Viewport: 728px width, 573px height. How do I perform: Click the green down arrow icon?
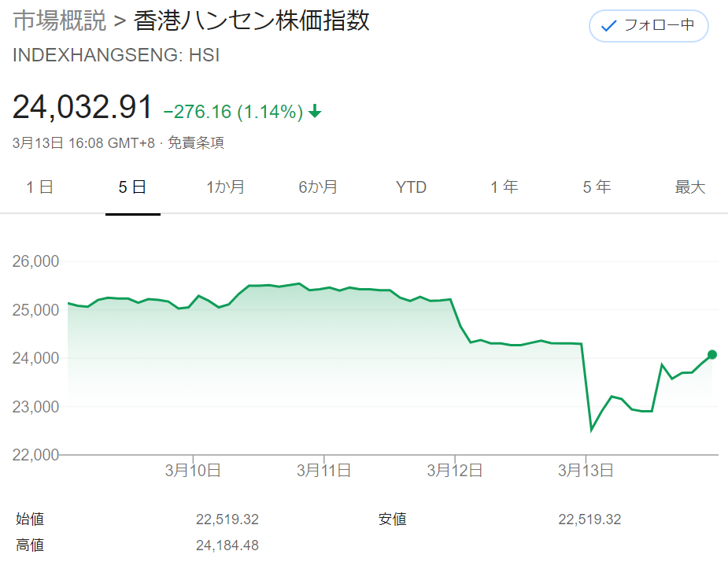[315, 112]
